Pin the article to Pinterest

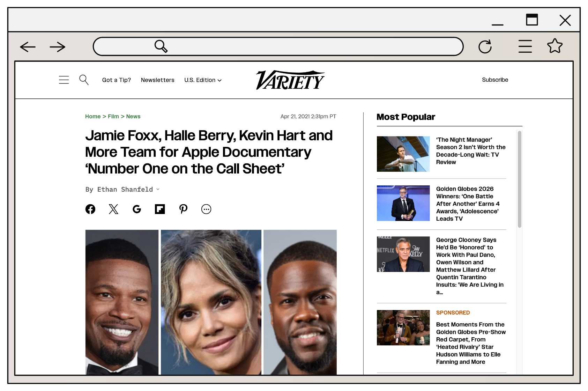point(183,209)
